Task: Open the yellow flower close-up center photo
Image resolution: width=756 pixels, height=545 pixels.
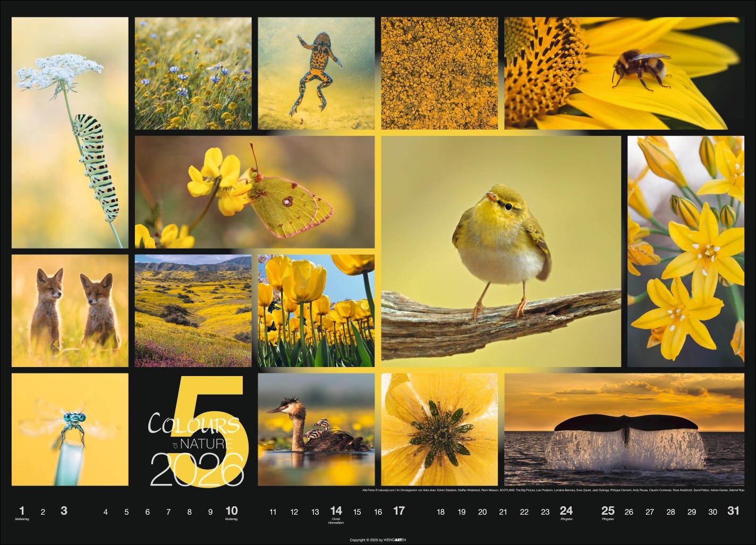Action: [x=440, y=429]
